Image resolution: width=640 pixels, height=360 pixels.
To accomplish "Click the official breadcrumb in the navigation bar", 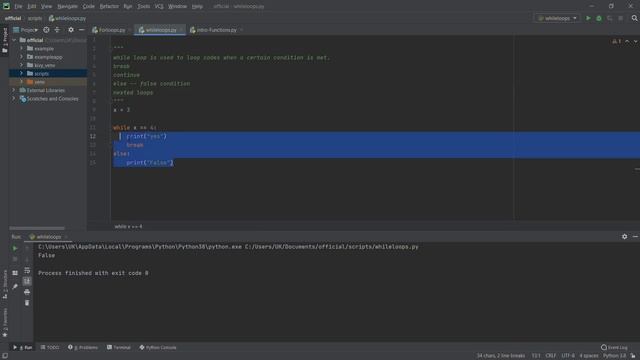I will point(13,18).
